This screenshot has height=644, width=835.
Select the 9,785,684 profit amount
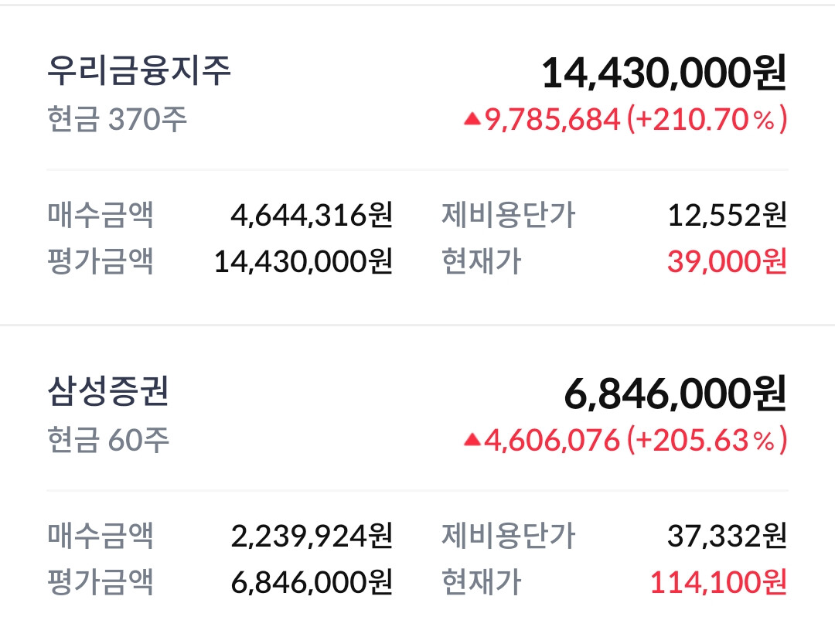coord(552,119)
